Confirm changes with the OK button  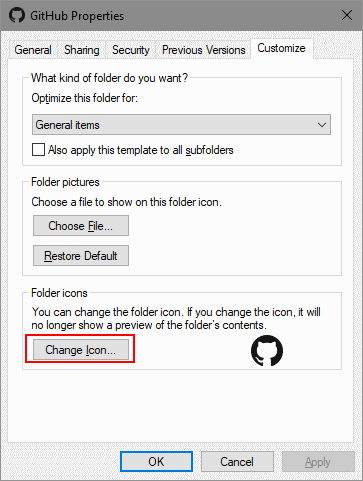tap(156, 462)
